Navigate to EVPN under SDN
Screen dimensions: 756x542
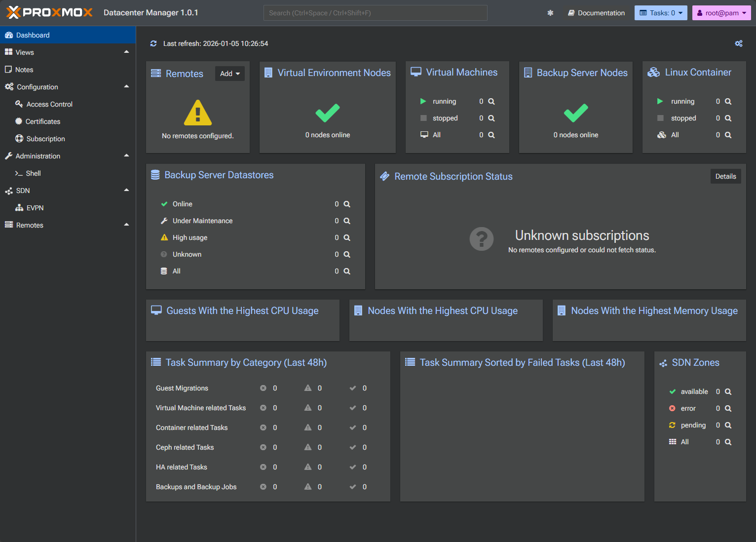click(x=35, y=207)
